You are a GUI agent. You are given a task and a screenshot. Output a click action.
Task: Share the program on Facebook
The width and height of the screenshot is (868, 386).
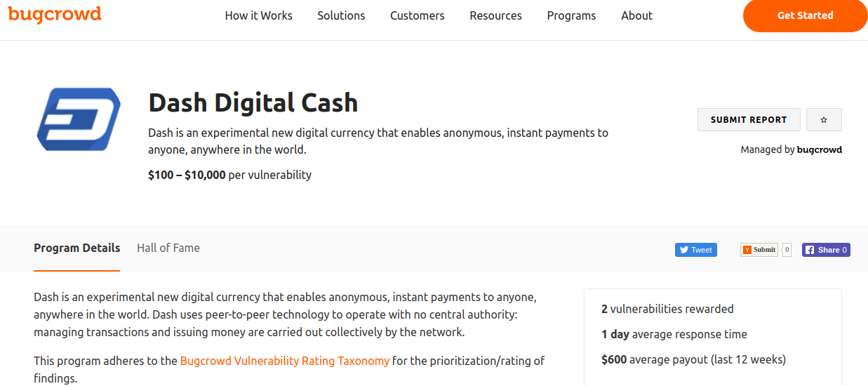[x=826, y=250]
